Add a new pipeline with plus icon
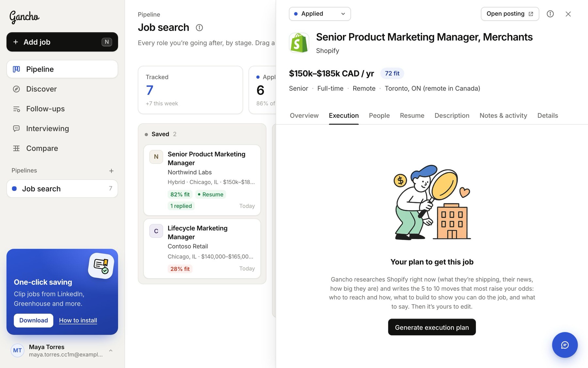 point(111,171)
